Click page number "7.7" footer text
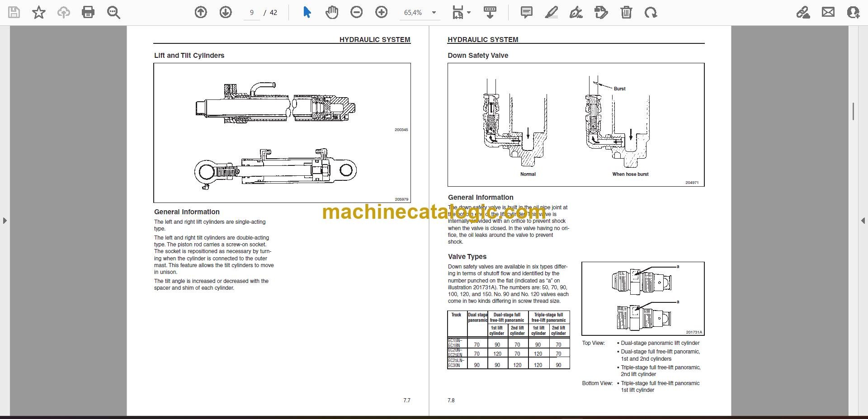868x419 pixels. 407,400
